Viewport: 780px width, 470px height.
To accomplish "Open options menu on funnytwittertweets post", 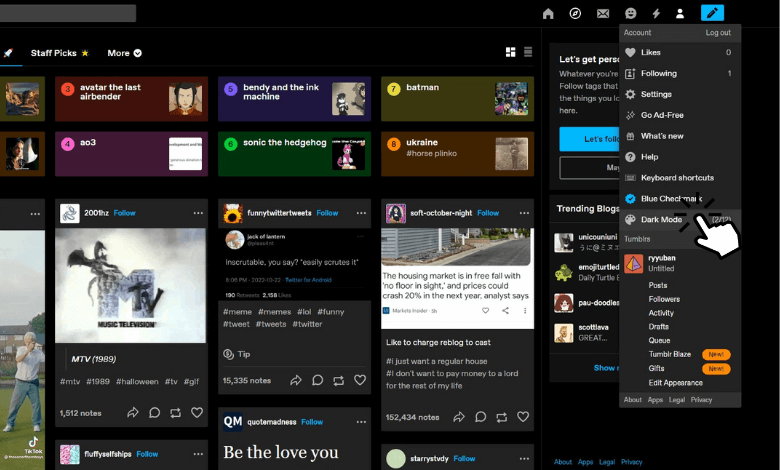I will coord(361,213).
